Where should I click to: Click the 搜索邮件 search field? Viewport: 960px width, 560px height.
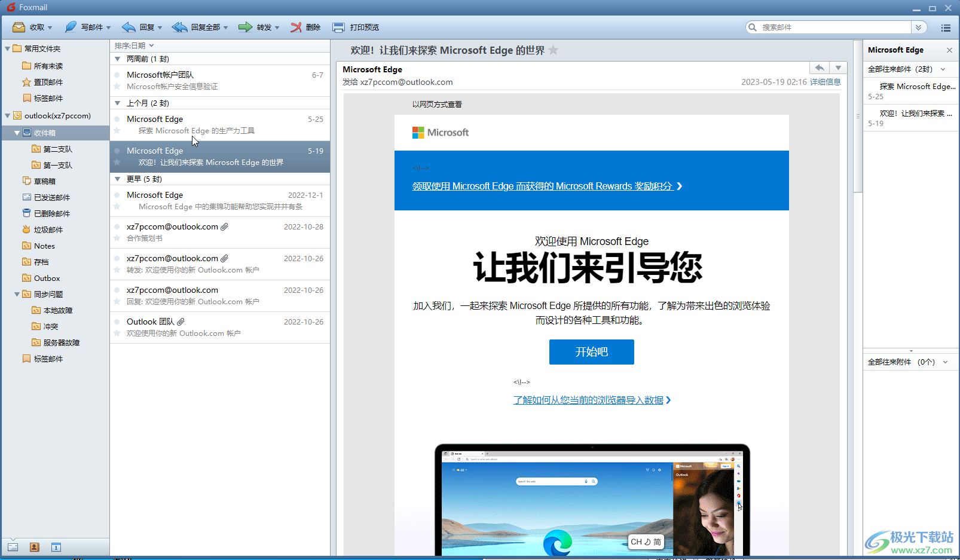tap(834, 27)
